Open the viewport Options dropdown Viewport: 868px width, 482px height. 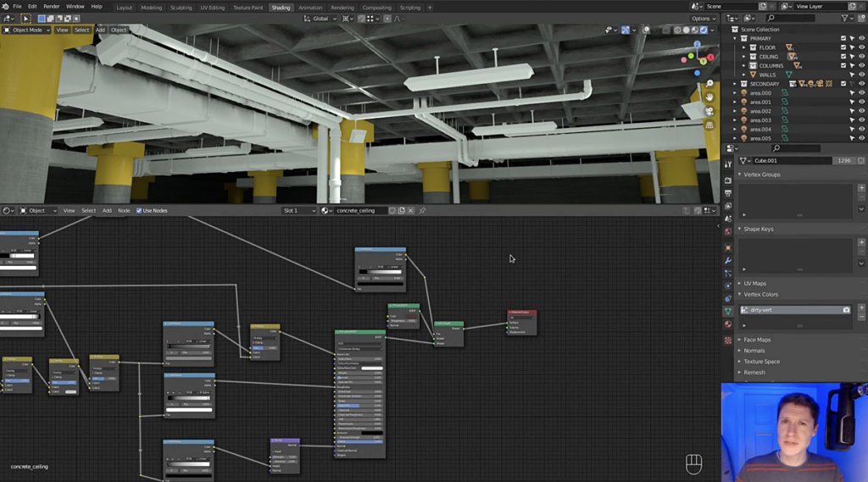pyautogui.click(x=704, y=19)
